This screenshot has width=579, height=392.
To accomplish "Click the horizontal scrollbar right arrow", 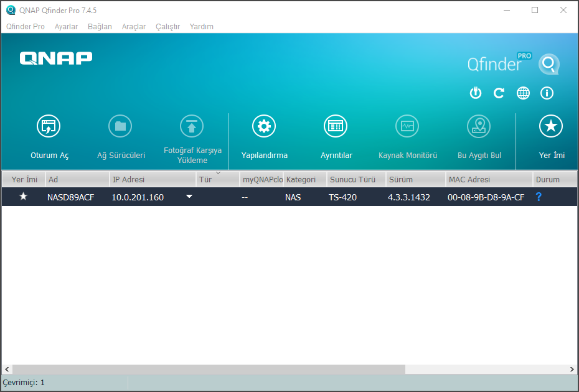I will pyautogui.click(x=572, y=369).
